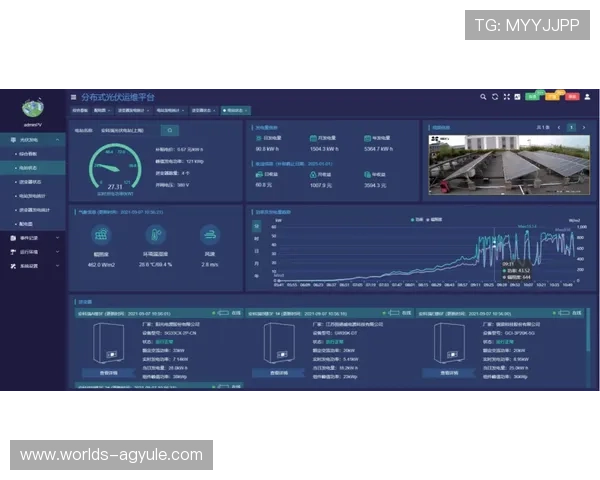Open the user profile icon at top right
This screenshot has height=480, width=600.
(588, 97)
